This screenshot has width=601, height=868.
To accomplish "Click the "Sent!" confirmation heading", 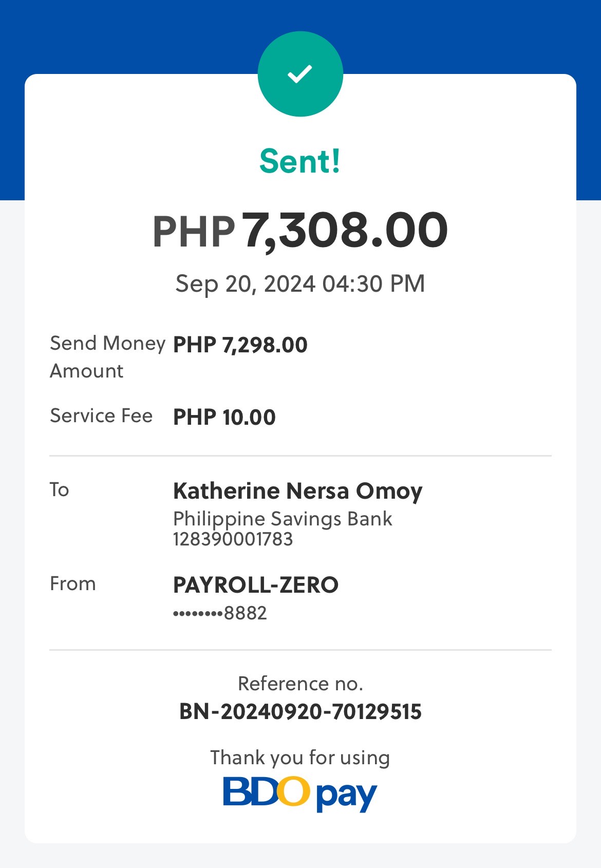I will pyautogui.click(x=300, y=161).
